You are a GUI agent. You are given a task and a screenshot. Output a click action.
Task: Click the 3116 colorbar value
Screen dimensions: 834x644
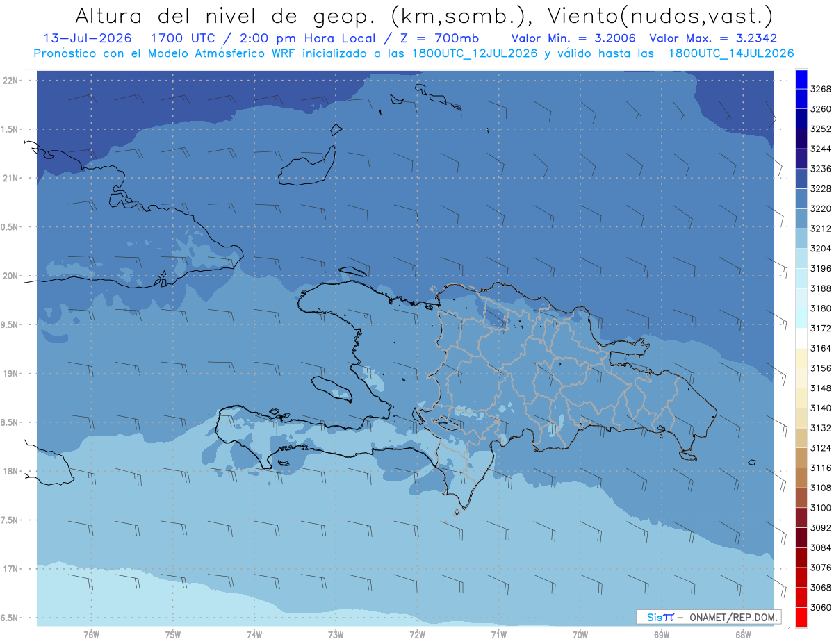coord(820,468)
